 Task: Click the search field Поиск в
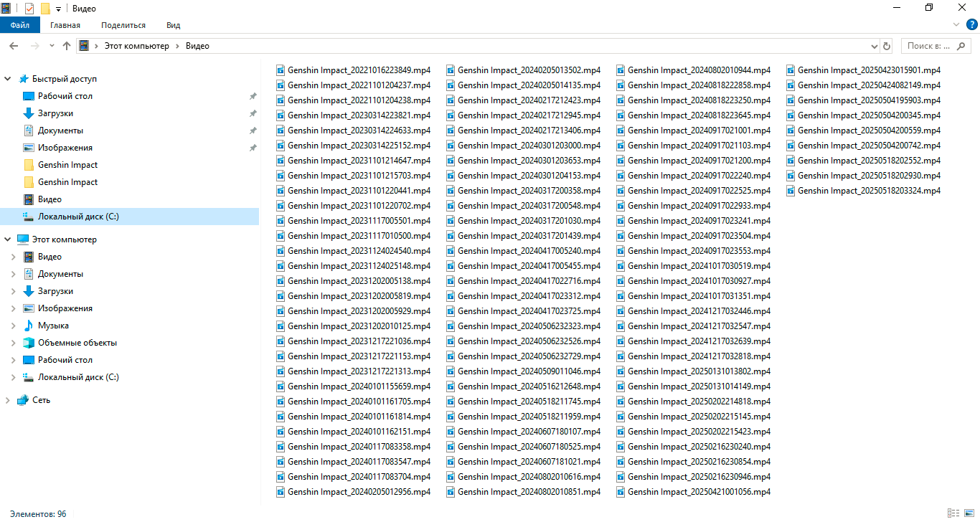tap(936, 46)
